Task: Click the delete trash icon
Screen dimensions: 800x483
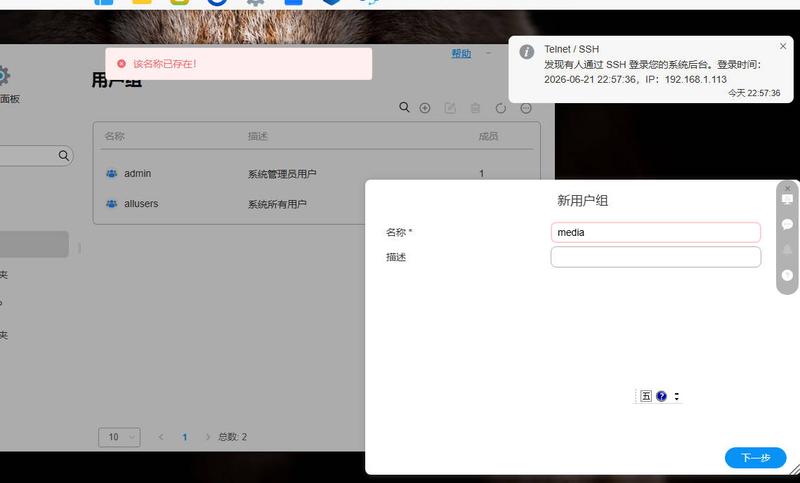Action: [x=475, y=108]
